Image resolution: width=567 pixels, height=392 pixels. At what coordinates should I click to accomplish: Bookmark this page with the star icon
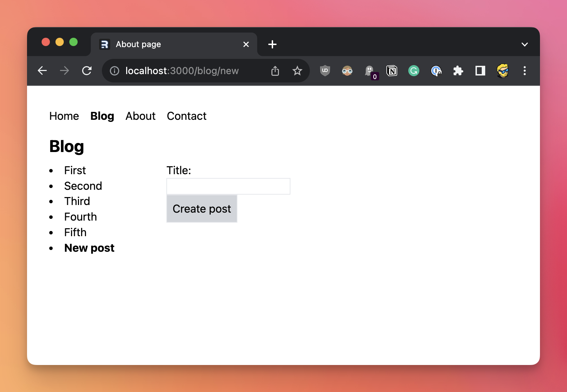coord(297,71)
